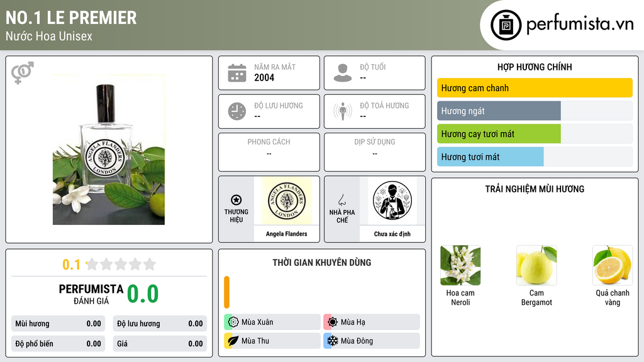
Task: Click the 2004 release year value
Action: click(x=264, y=77)
